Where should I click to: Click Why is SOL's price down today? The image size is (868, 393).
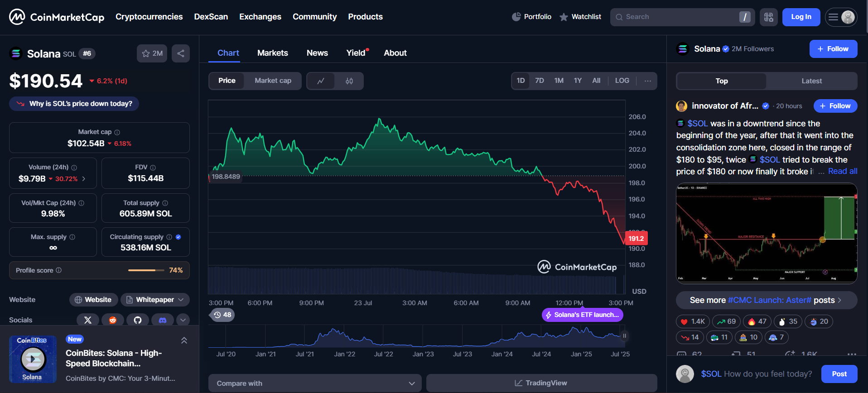coord(74,104)
